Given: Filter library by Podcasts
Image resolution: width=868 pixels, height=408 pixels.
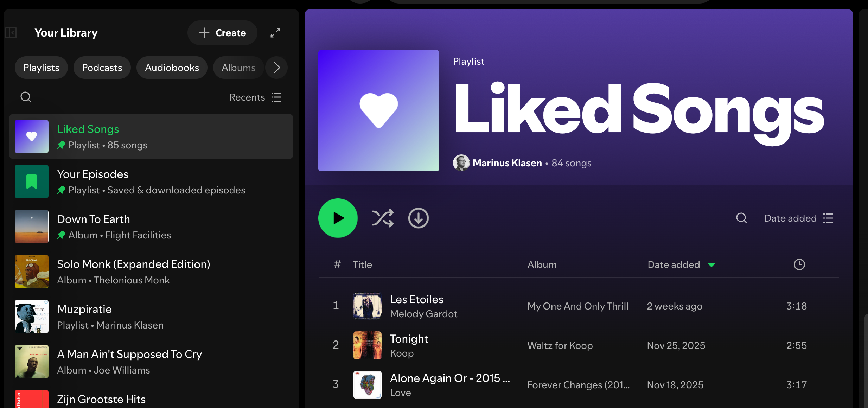Looking at the screenshot, I should [x=102, y=68].
